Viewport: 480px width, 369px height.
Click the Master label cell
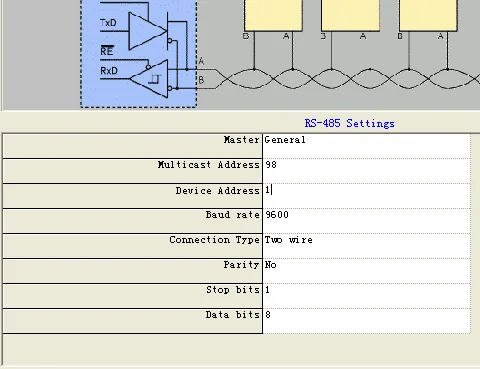(x=132, y=146)
